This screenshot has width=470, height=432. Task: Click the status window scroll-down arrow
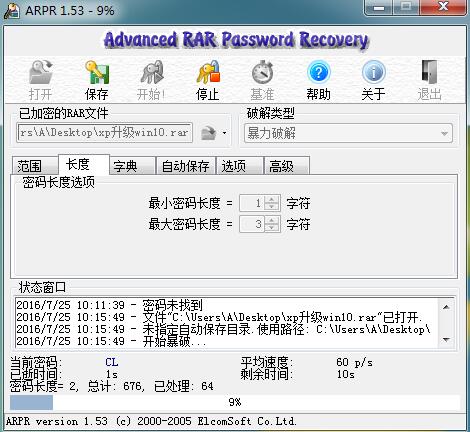coord(446,340)
